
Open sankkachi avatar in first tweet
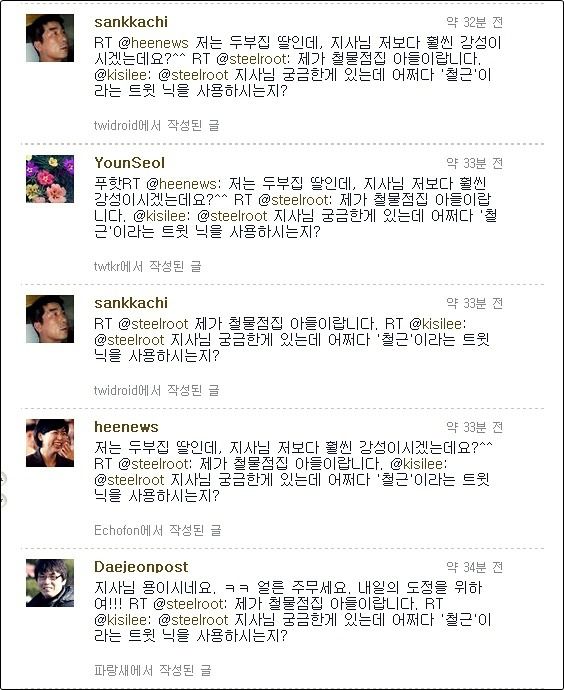pyautogui.click(x=50, y=38)
